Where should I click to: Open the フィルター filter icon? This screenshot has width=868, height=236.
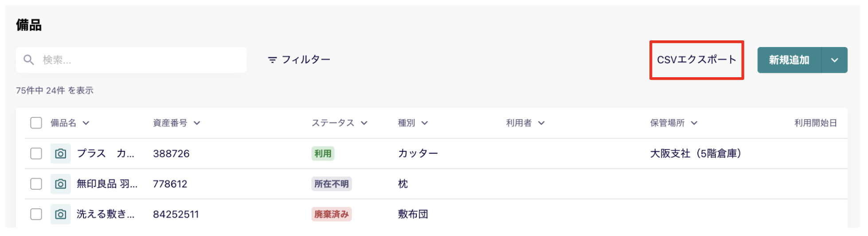click(272, 60)
